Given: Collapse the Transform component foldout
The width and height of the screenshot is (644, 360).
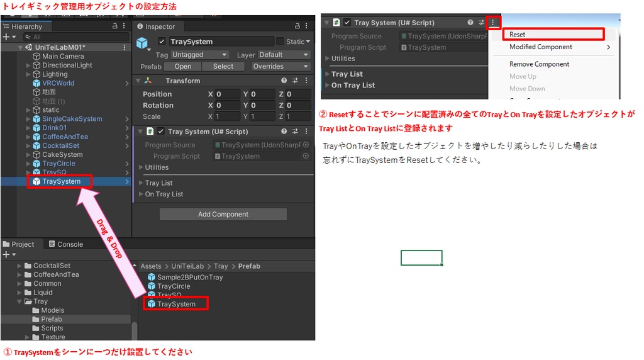Looking at the screenshot, I should 138,81.
